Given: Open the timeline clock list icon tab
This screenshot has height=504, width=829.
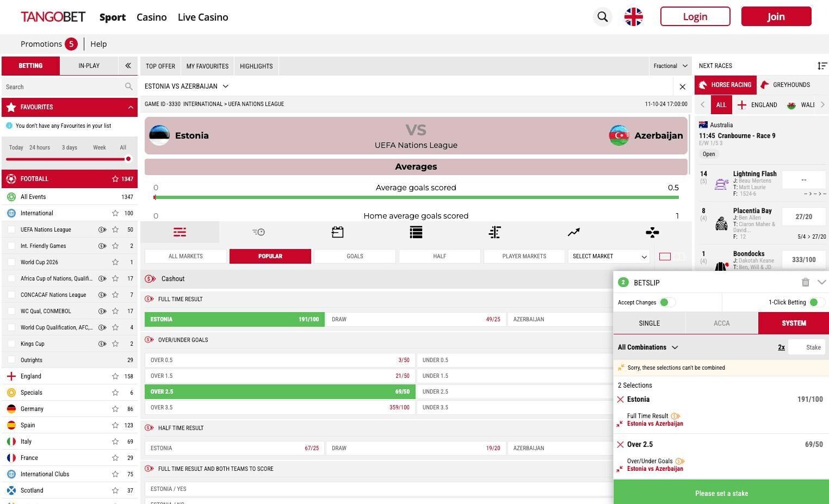Looking at the screenshot, I should point(258,232).
